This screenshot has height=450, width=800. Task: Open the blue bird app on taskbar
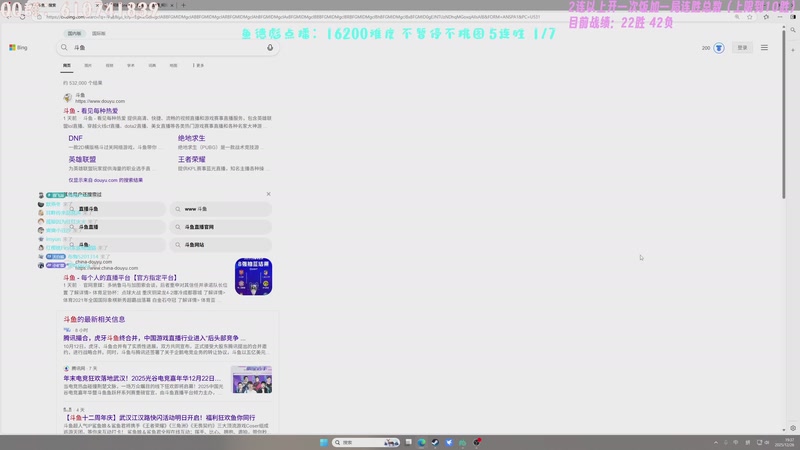coord(449,442)
